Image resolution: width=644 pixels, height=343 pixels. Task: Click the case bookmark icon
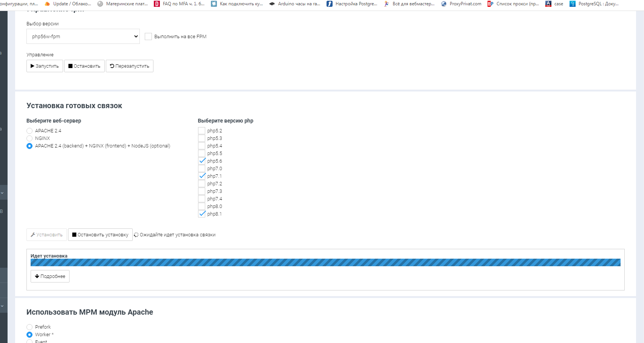tap(548, 4)
